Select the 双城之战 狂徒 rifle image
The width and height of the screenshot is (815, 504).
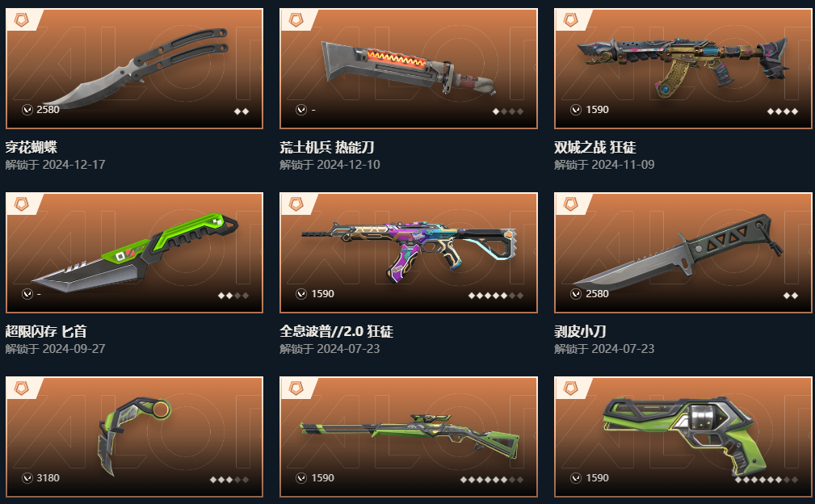(x=683, y=69)
